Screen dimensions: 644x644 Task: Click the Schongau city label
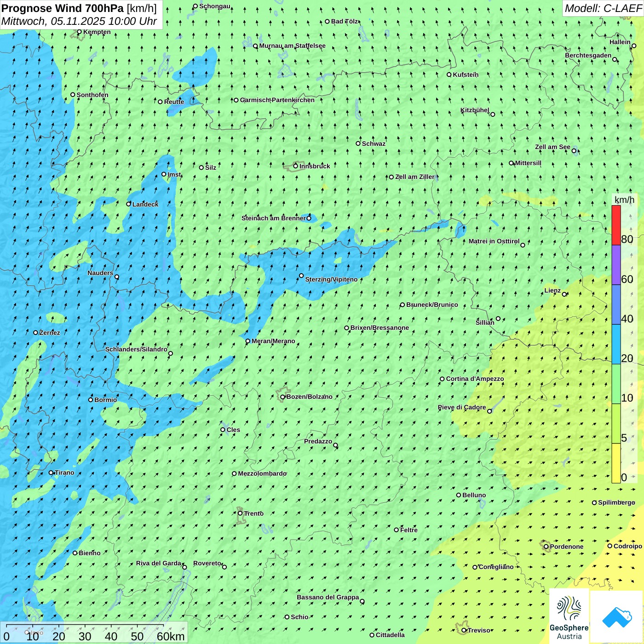[x=214, y=6]
